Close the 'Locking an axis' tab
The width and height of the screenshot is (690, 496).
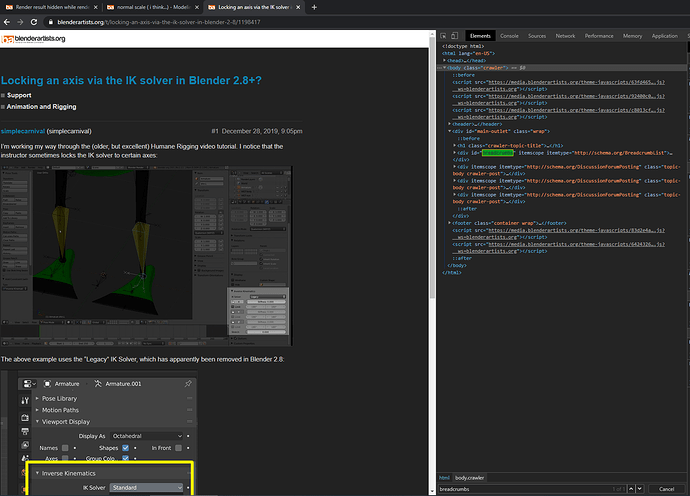click(x=298, y=7)
